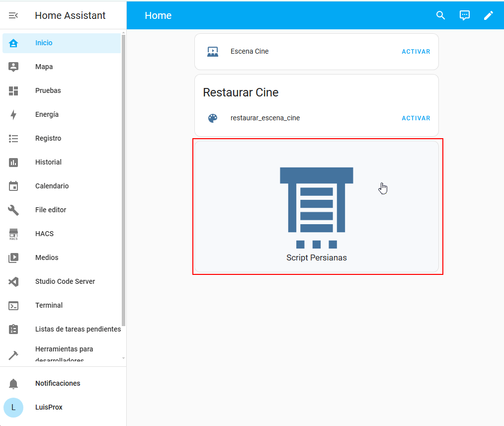Click the Notificaciones bell icon
Image resolution: width=504 pixels, height=426 pixels.
coord(13,384)
